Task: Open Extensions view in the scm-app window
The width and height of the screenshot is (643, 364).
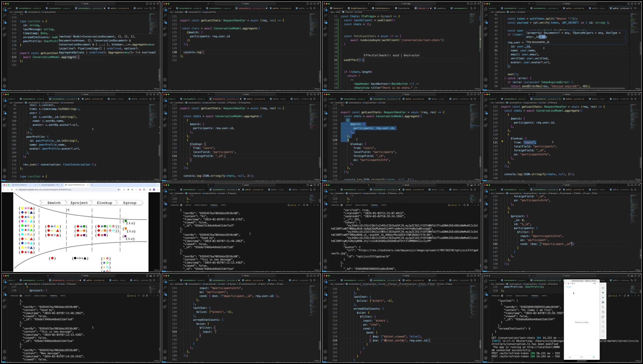Action: click(325, 34)
